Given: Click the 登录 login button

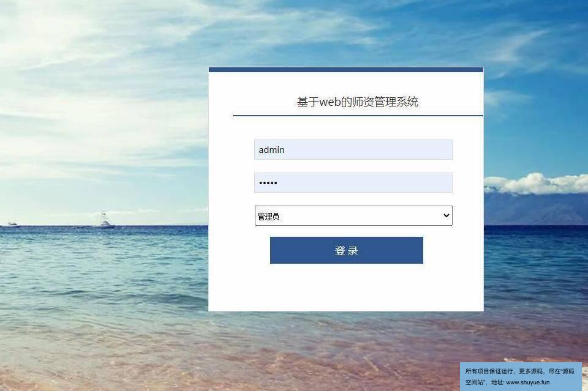Looking at the screenshot, I should pos(347,250).
